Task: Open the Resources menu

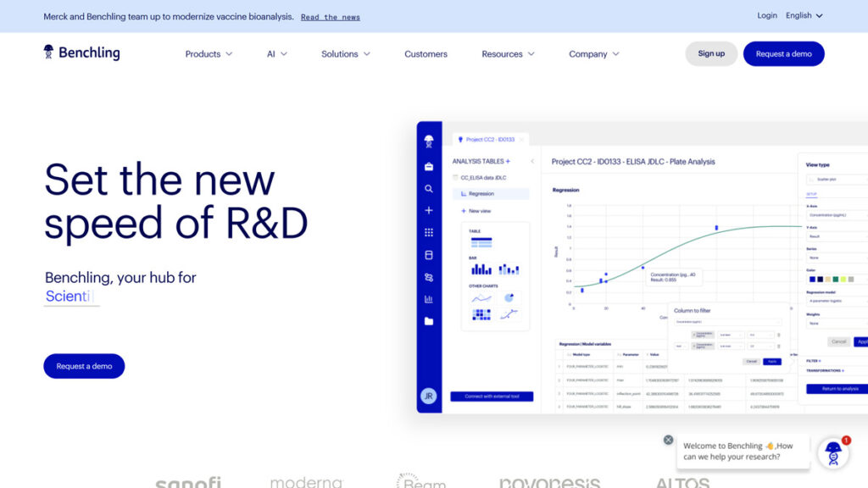Action: (x=508, y=54)
